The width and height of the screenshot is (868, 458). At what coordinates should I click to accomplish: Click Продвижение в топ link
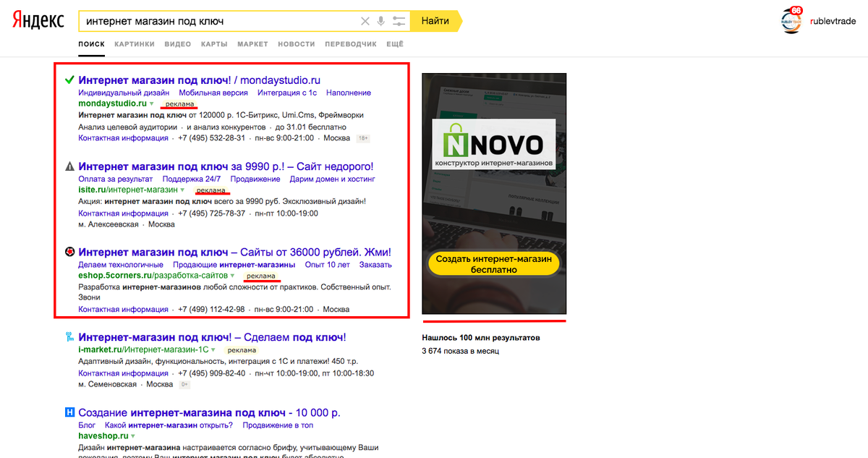278,425
